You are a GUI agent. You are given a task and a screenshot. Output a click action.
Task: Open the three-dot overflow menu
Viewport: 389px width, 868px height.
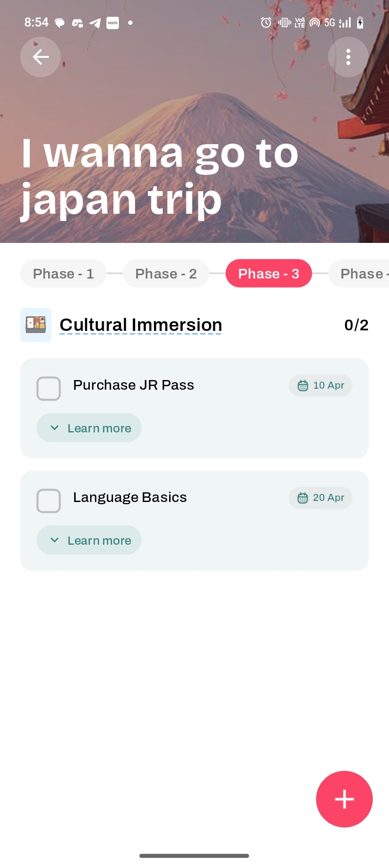348,57
